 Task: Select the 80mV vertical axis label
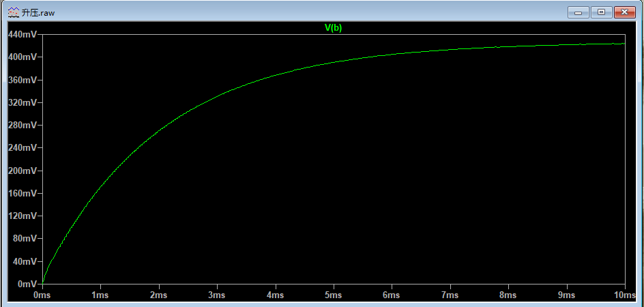[25, 238]
